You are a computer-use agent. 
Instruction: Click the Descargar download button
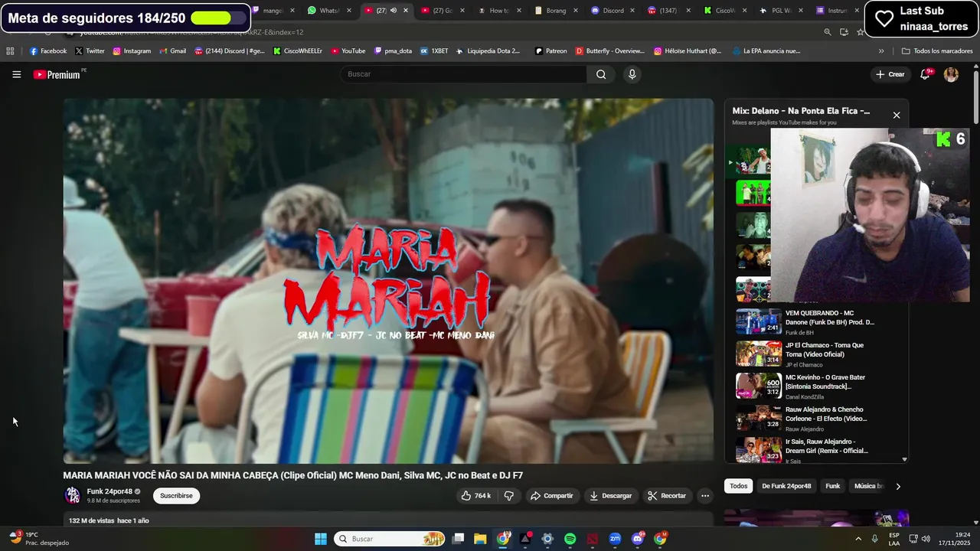point(610,496)
